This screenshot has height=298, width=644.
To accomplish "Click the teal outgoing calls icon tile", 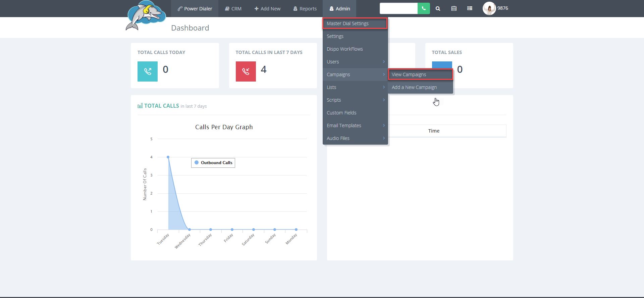I will pos(148,71).
